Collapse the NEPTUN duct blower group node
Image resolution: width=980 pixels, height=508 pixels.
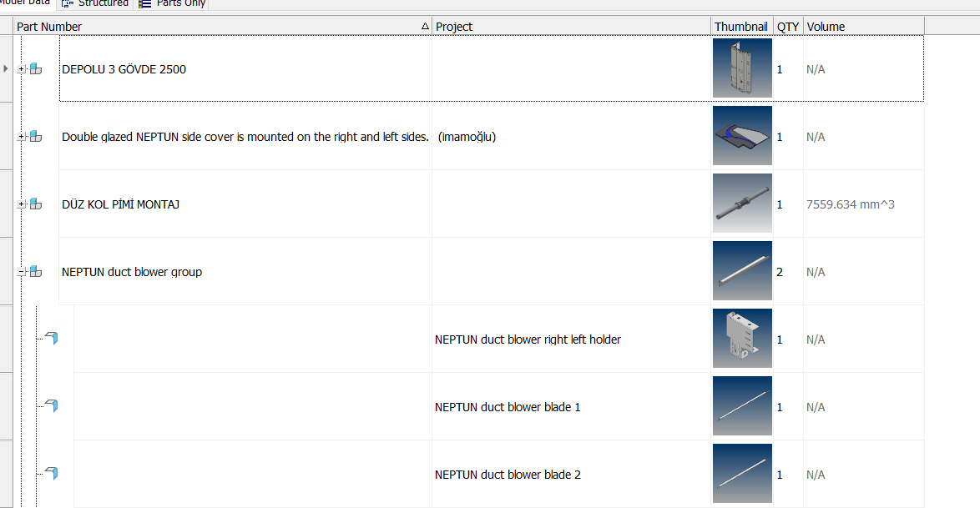coord(22,272)
